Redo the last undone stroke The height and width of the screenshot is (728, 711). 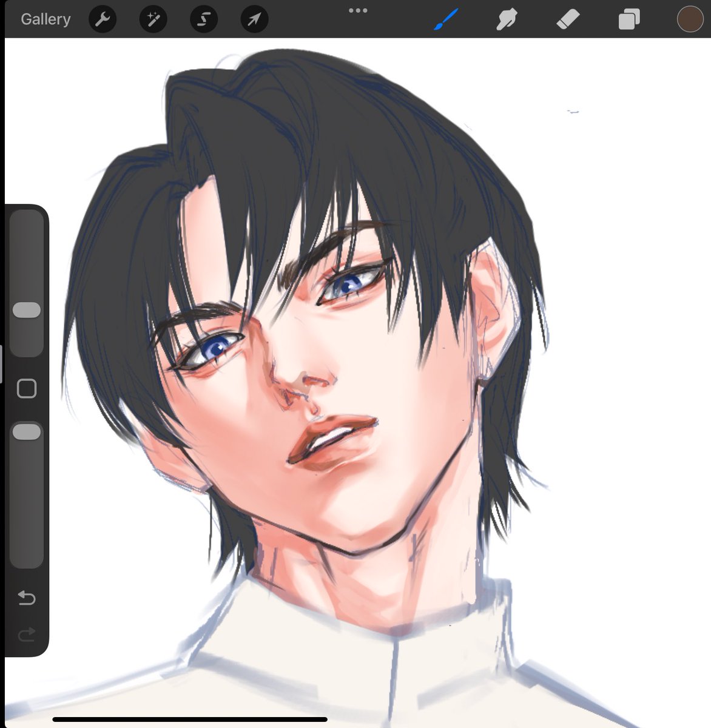point(27,635)
